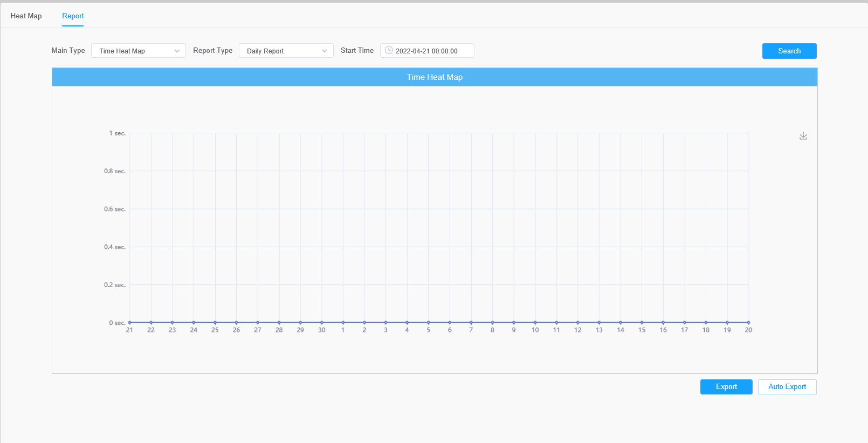Click the Search button
The width and height of the screenshot is (868, 443).
[789, 51]
